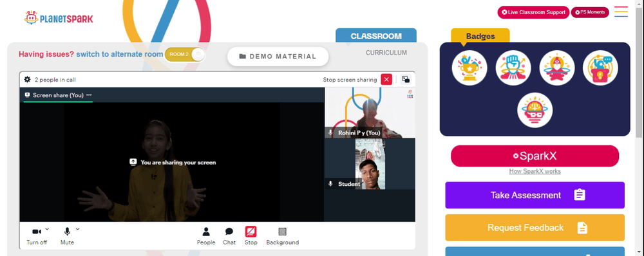The image size is (644, 256).
Task: Turn off the camera
Action: pyautogui.click(x=37, y=236)
